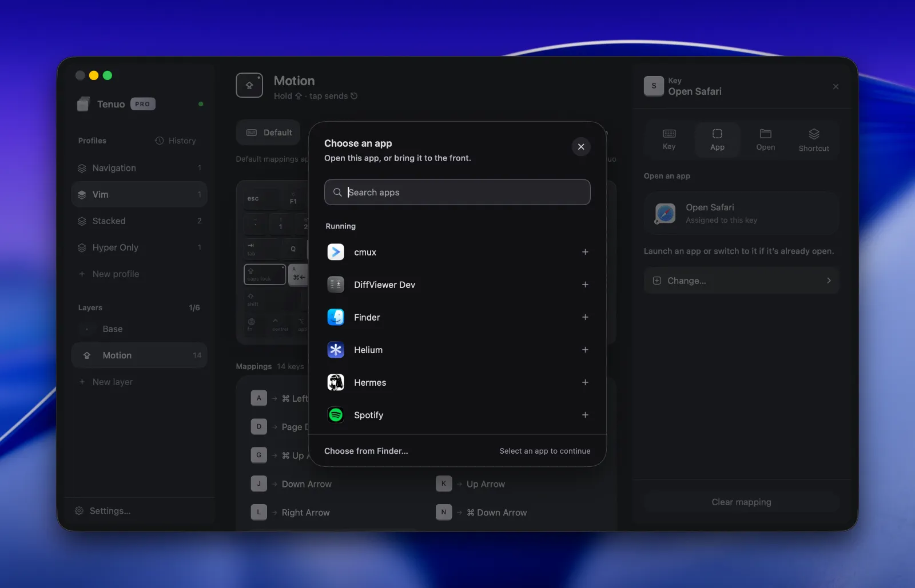Open Settings...
The width and height of the screenshot is (915, 588).
pyautogui.click(x=103, y=511)
